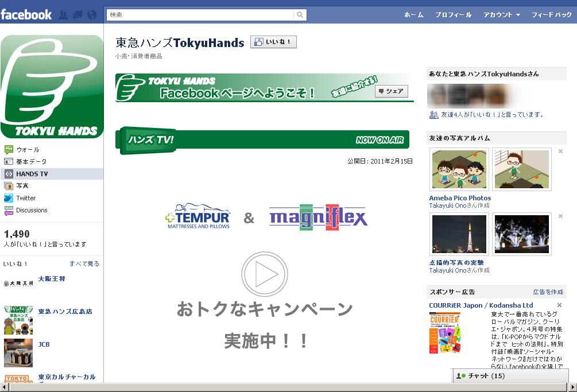Click the JCB cake thumbnail
The width and height of the screenshot is (577, 392).
click(18, 352)
